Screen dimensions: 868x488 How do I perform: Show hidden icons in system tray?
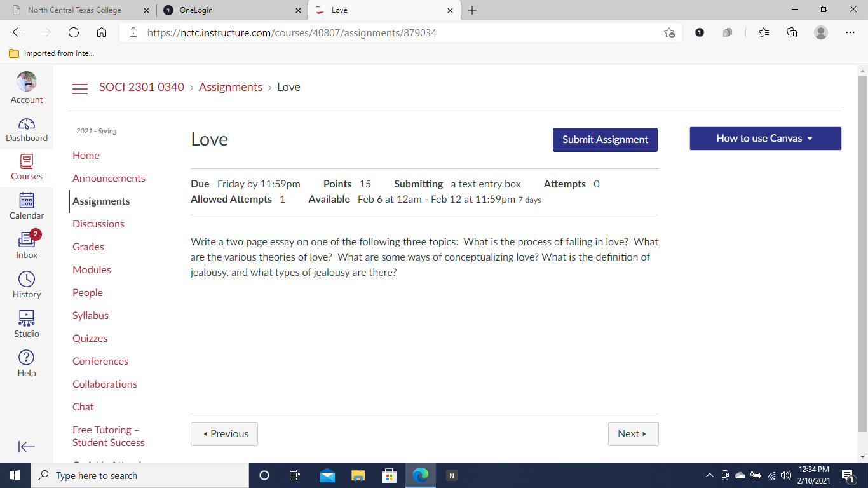(x=710, y=475)
